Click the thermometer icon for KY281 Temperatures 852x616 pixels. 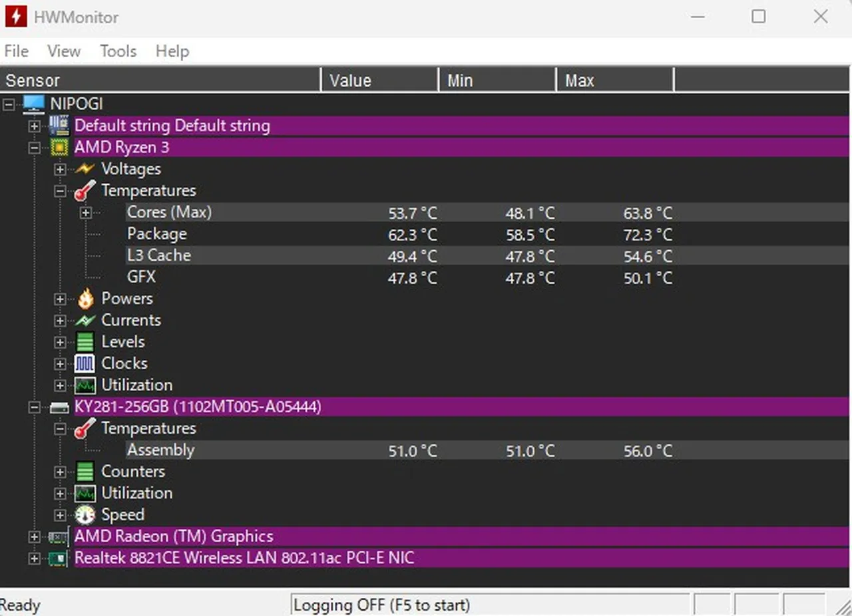click(x=85, y=428)
